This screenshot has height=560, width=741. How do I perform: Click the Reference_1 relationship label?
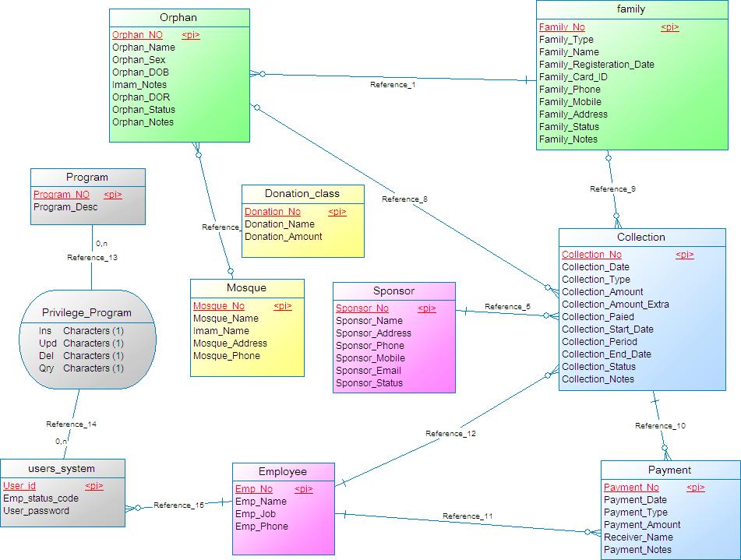coord(393,84)
